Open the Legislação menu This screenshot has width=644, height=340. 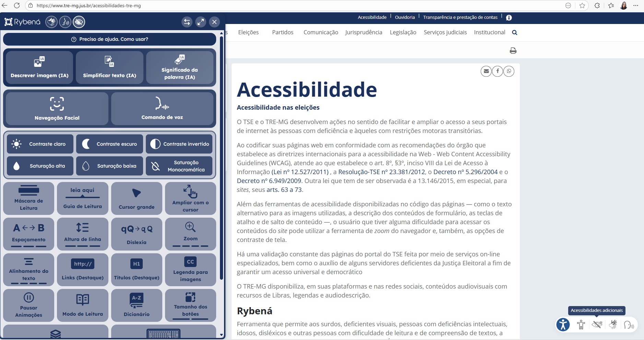coord(403,33)
